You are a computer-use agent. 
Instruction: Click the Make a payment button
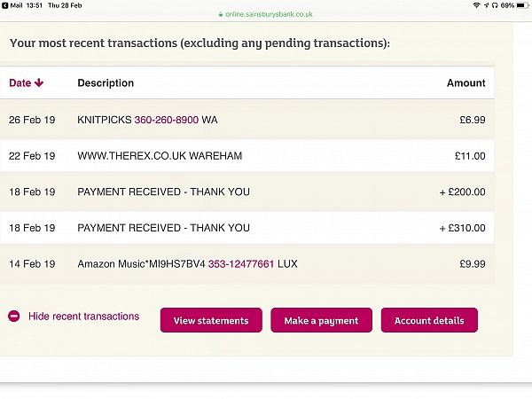pyautogui.click(x=321, y=320)
